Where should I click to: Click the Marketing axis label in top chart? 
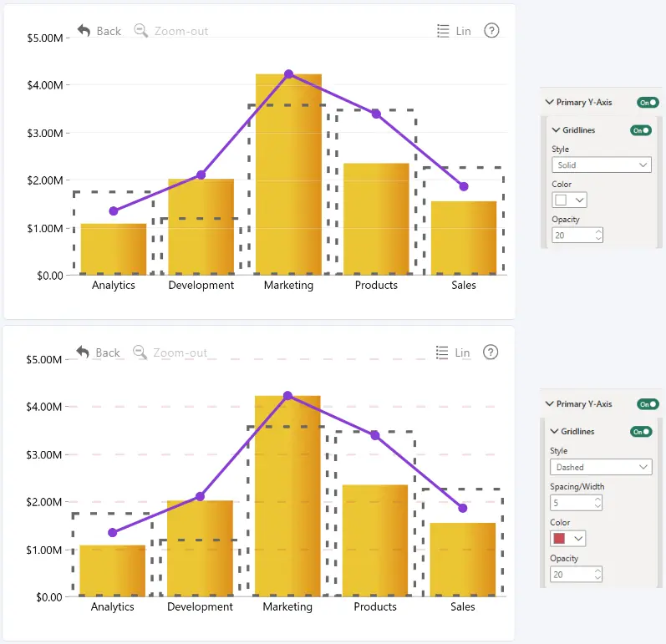288,286
